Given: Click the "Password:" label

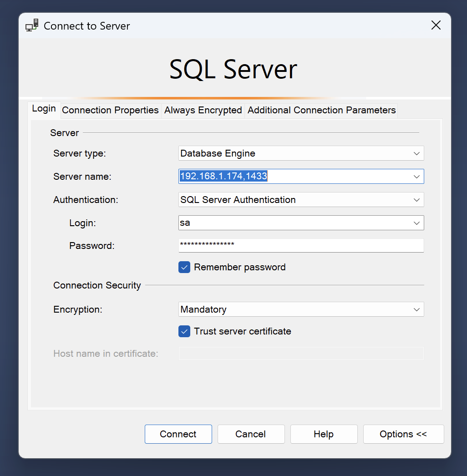Looking at the screenshot, I should pos(91,246).
